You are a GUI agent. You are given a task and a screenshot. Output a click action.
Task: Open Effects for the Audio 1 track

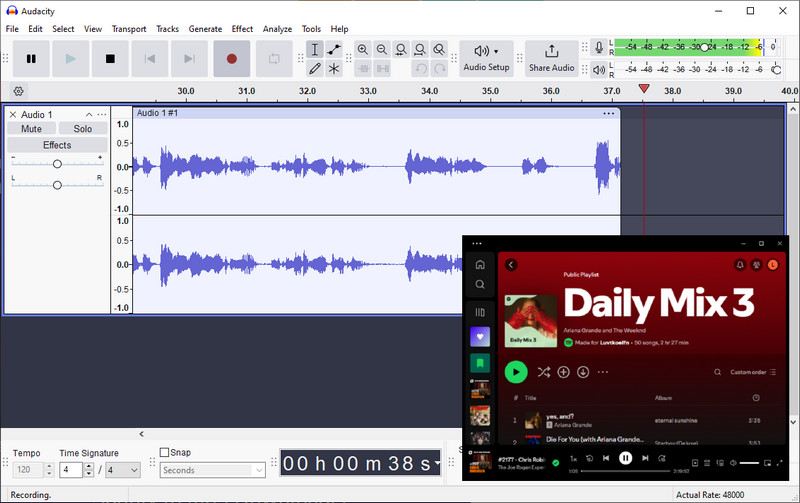coord(57,145)
